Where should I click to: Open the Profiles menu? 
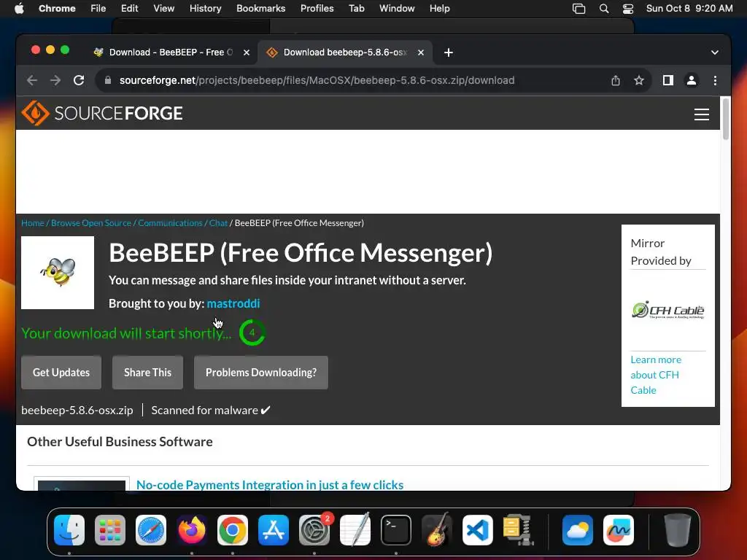click(x=317, y=9)
